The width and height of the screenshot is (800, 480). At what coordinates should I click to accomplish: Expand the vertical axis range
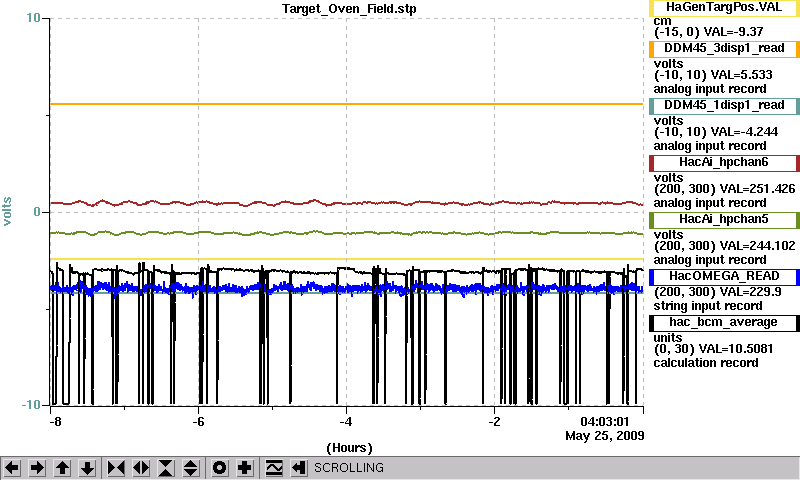(191, 467)
